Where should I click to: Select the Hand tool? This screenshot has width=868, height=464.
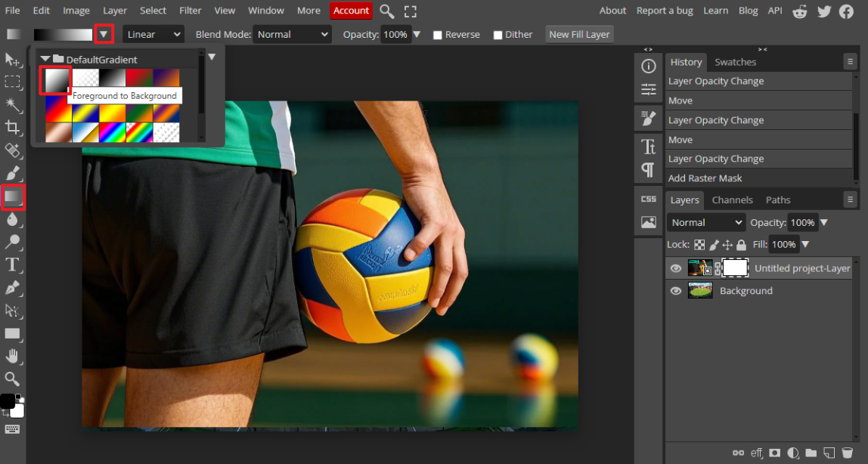[x=13, y=356]
